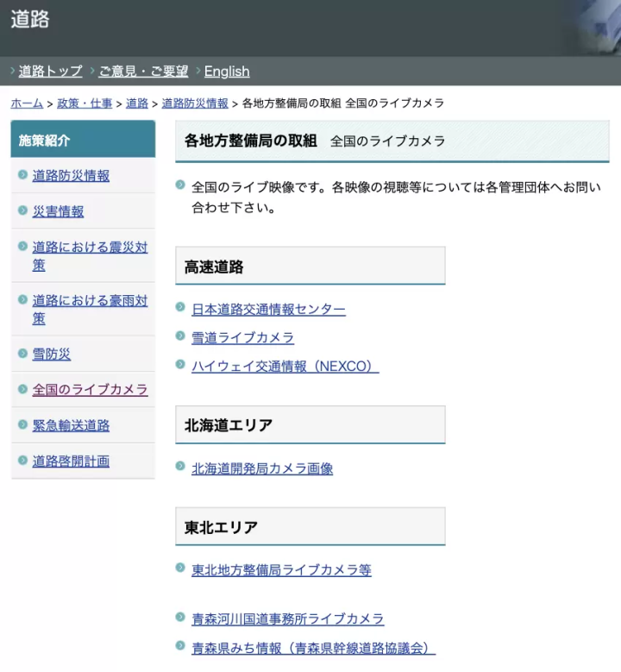Click bullet icon beside 雪防災
Image resolution: width=621 pixels, height=672 pixels.
click(22, 353)
